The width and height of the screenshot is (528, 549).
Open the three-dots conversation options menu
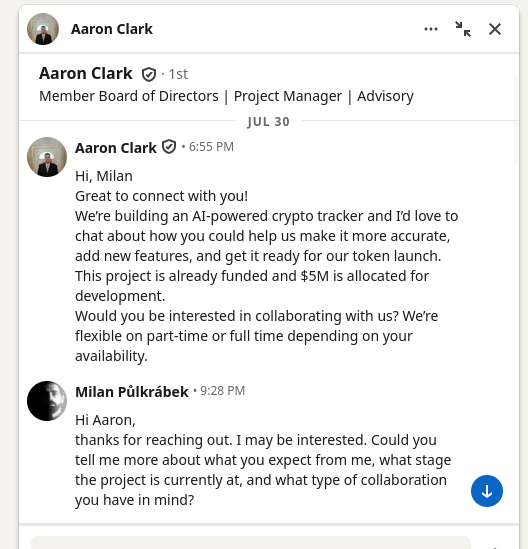[431, 29]
